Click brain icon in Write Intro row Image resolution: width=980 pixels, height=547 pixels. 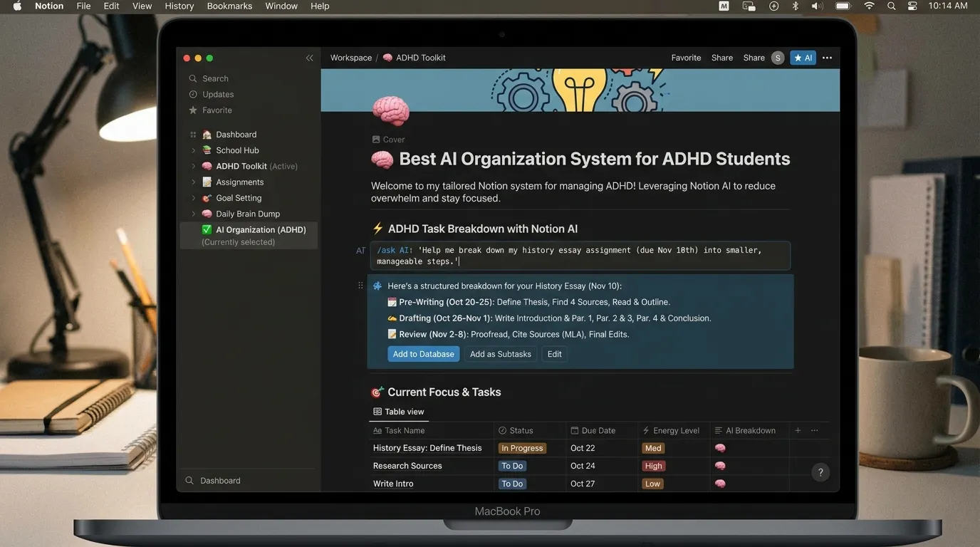click(x=720, y=484)
